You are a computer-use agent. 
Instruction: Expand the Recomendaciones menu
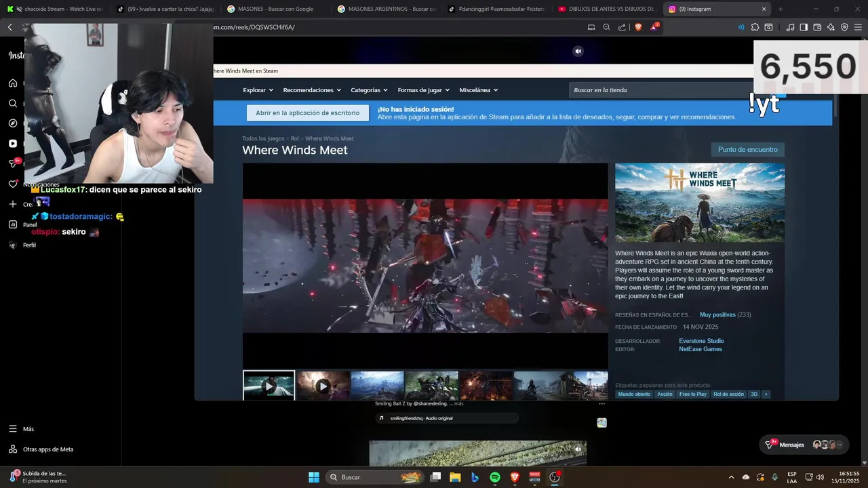(x=312, y=90)
